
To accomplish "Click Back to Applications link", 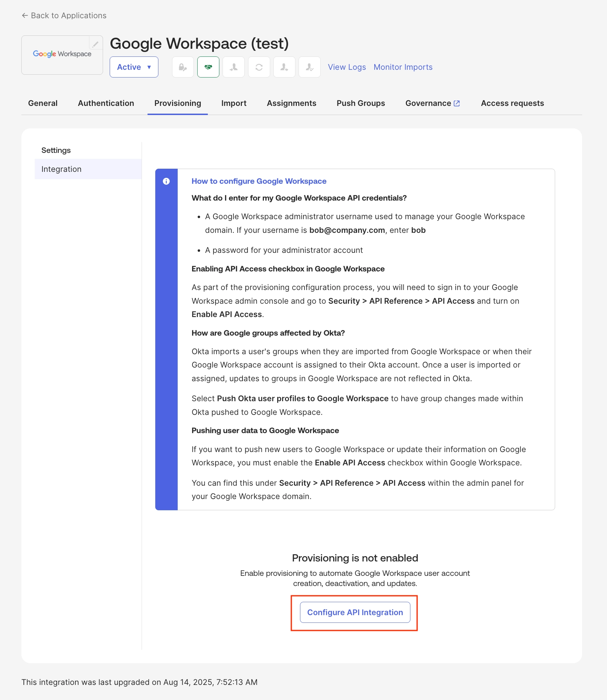I will (x=64, y=15).
